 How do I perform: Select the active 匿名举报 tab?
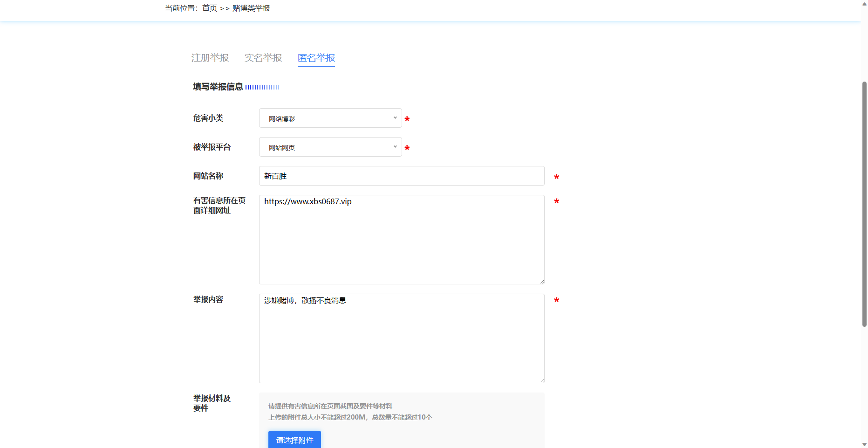(x=316, y=58)
